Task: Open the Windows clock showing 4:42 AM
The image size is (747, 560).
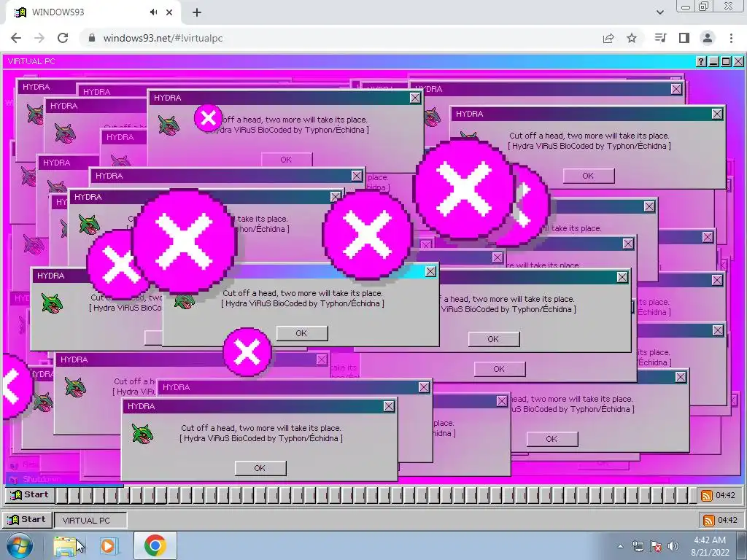Action: 710,546
